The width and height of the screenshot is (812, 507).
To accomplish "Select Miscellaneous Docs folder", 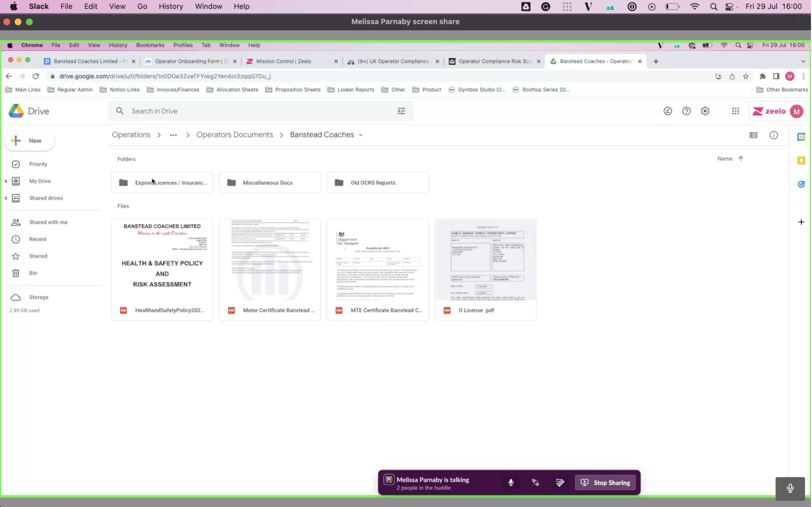I will pos(270,183).
